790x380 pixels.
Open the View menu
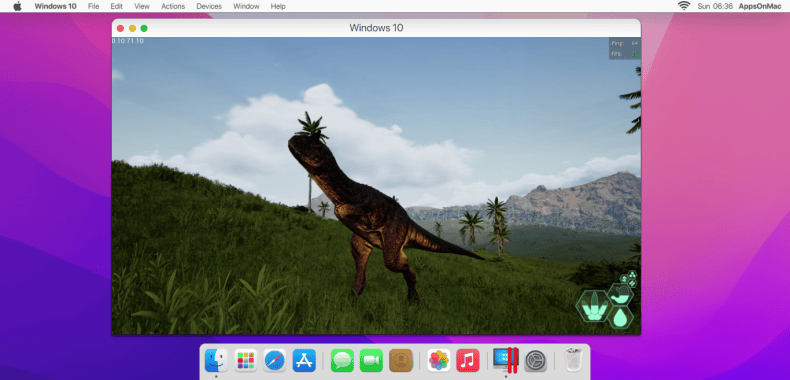click(142, 6)
